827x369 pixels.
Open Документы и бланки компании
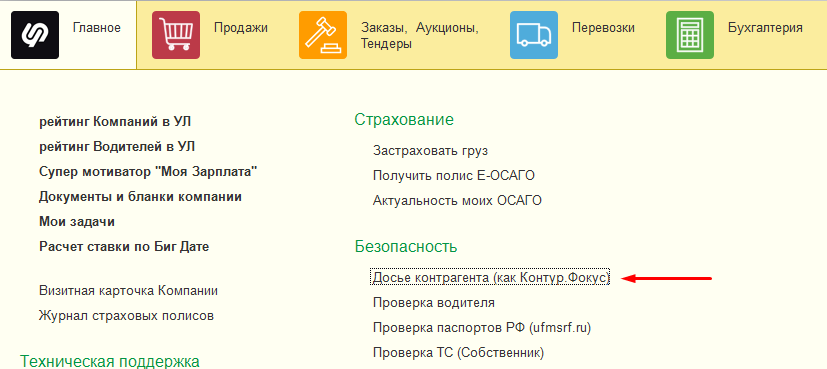140,197
